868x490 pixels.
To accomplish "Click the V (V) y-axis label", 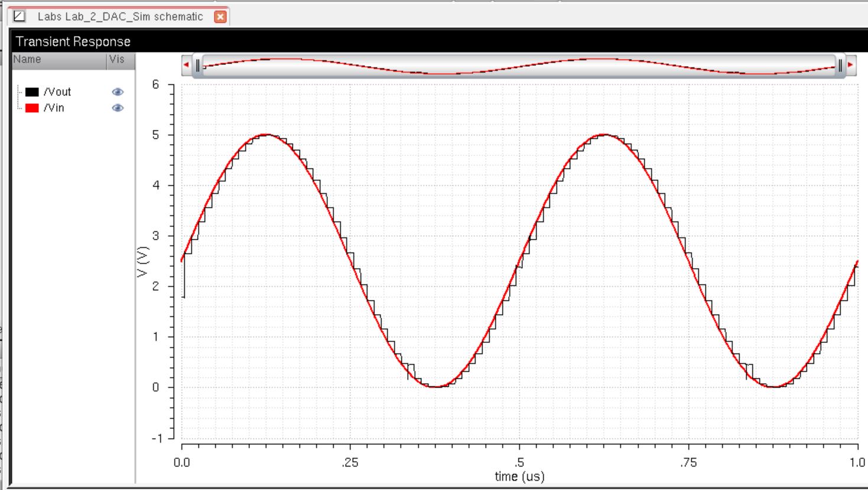I will pyautogui.click(x=144, y=261).
